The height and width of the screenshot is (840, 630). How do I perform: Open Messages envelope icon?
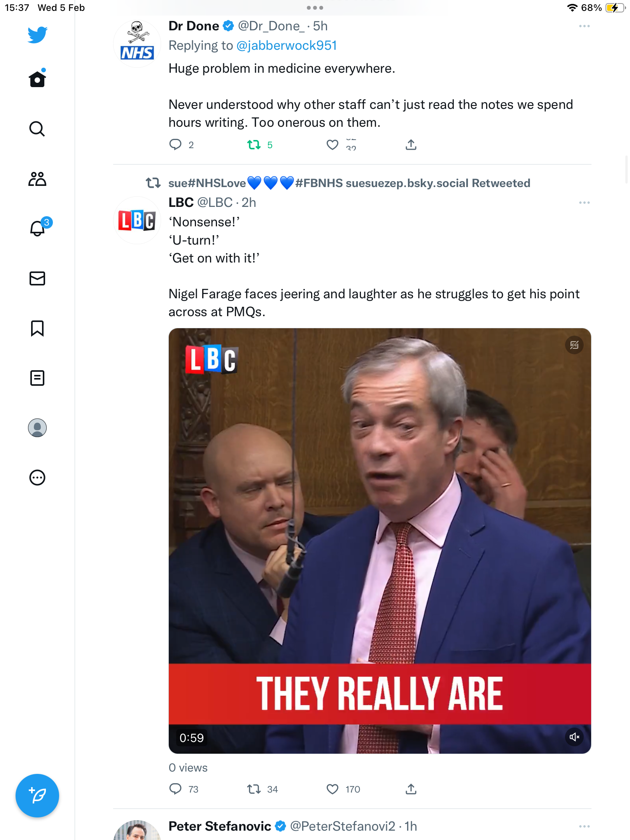pos(37,278)
